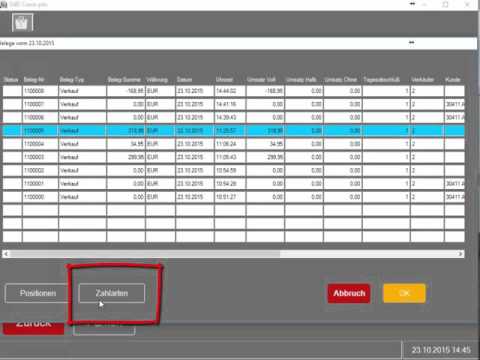Click the double-arrow icon in the title bar
Screen dimensions: 480x360
pyautogui.click(x=412, y=4)
